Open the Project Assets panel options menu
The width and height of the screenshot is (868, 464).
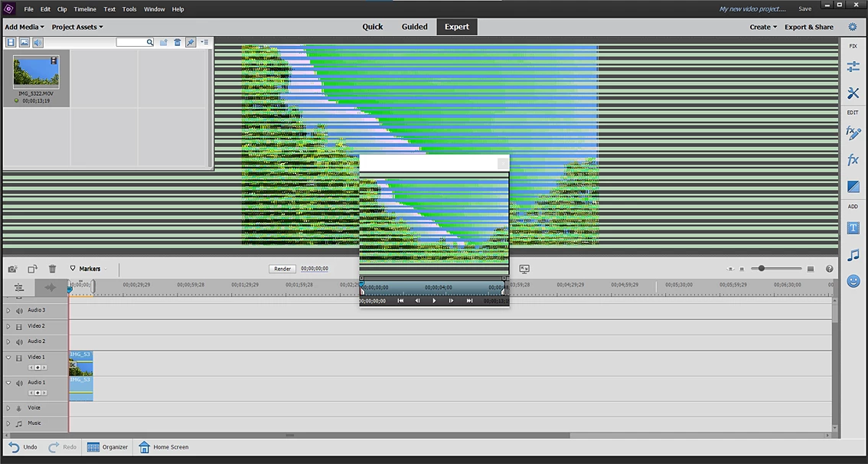pyautogui.click(x=204, y=42)
